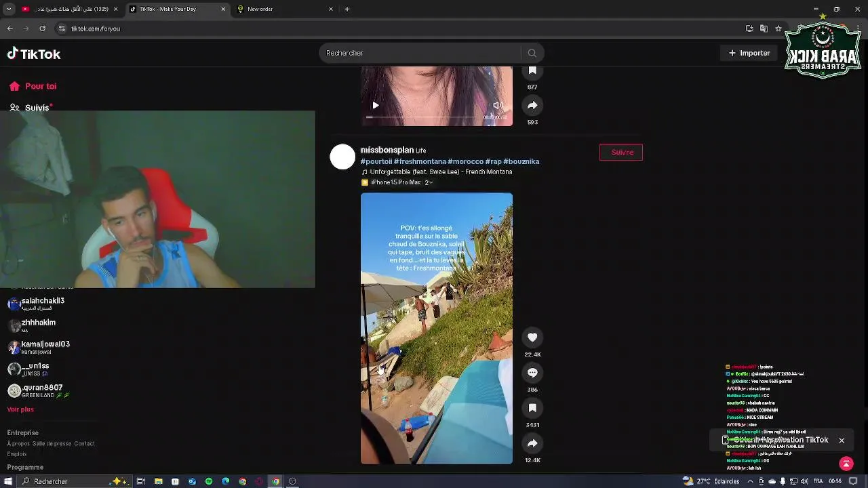Image resolution: width=868 pixels, height=488 pixels.
Task: Open comments with 386 on the video
Action: pyautogui.click(x=532, y=373)
